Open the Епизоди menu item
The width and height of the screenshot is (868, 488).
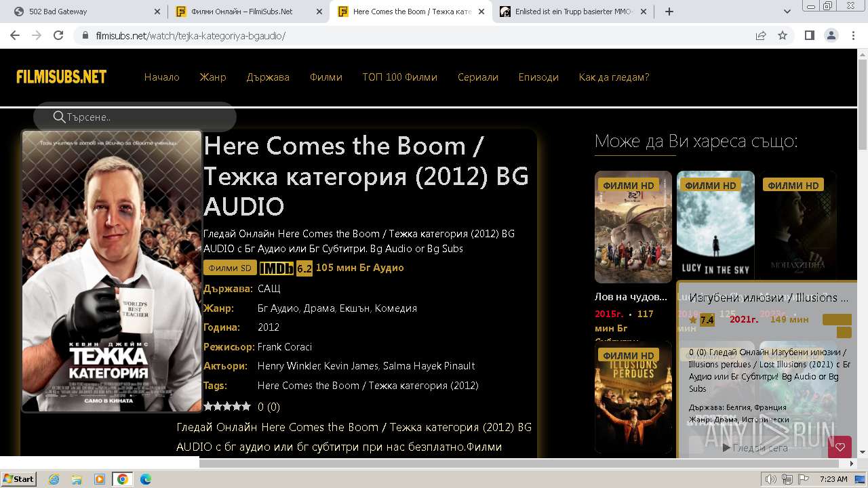click(x=538, y=77)
